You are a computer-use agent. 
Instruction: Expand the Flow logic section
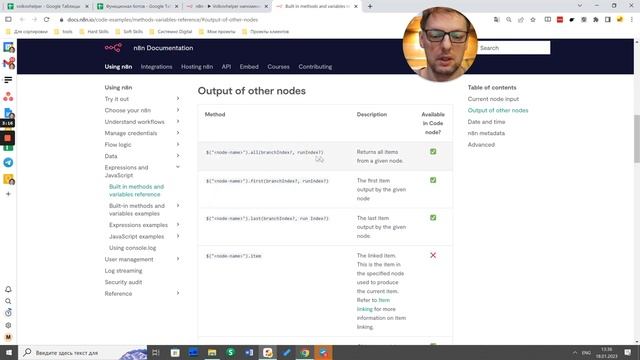[178, 144]
